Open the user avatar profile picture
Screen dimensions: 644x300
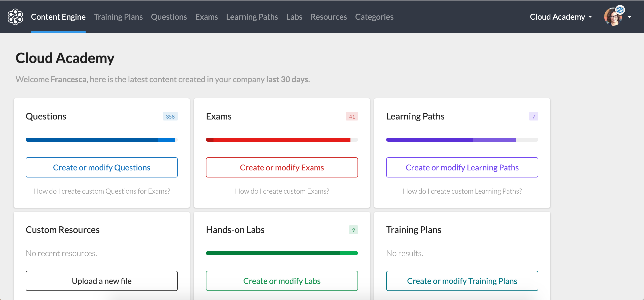614,17
